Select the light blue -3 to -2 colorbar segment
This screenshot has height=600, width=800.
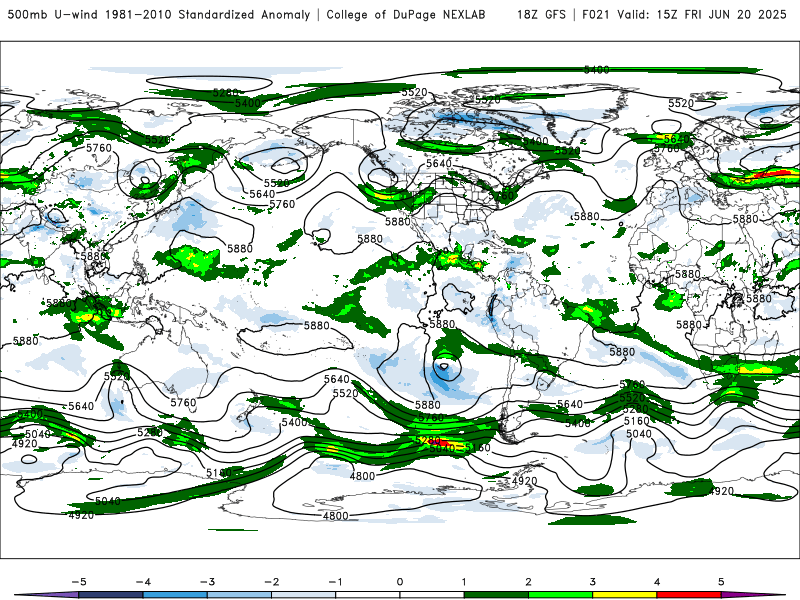(239, 595)
